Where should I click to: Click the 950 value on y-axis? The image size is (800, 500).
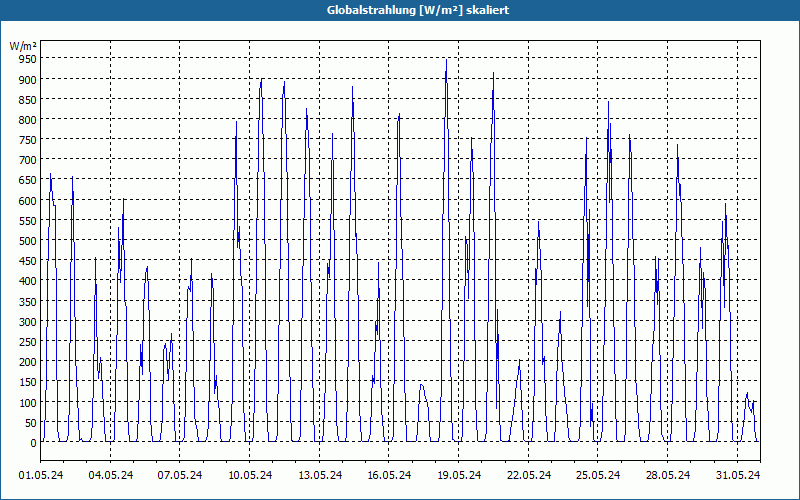coord(28,59)
